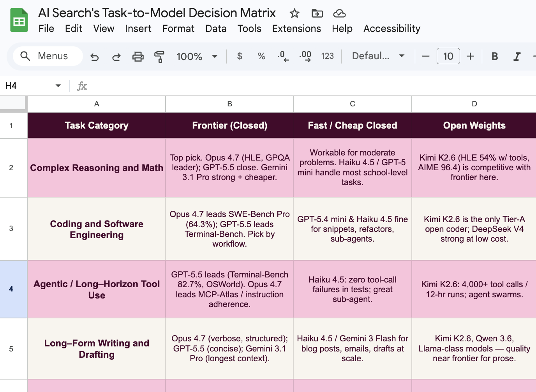Select cell 'Haiku 4.5 / Gemini 3 Flash'
The image size is (536, 392).
point(353,349)
